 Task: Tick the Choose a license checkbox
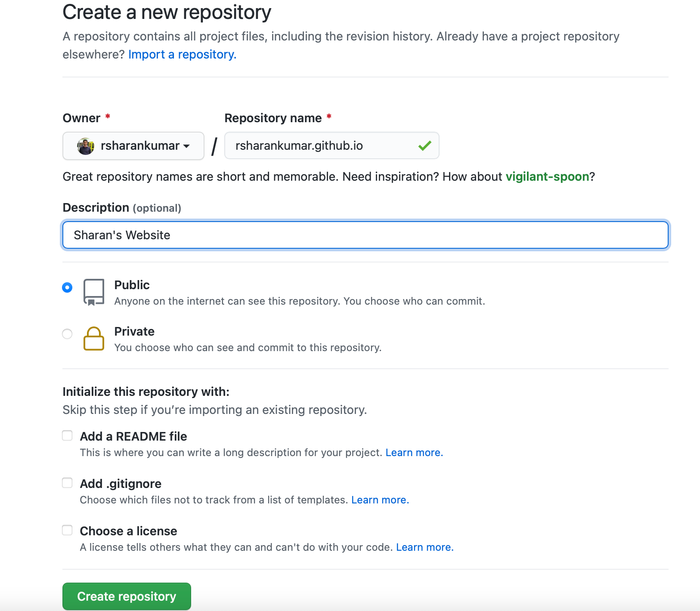point(67,531)
